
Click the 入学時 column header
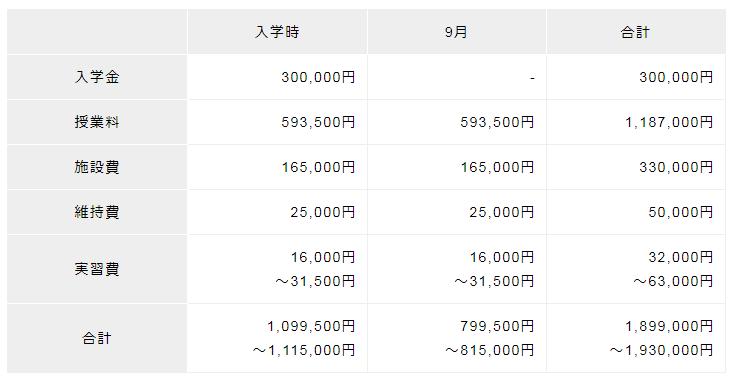tap(278, 31)
